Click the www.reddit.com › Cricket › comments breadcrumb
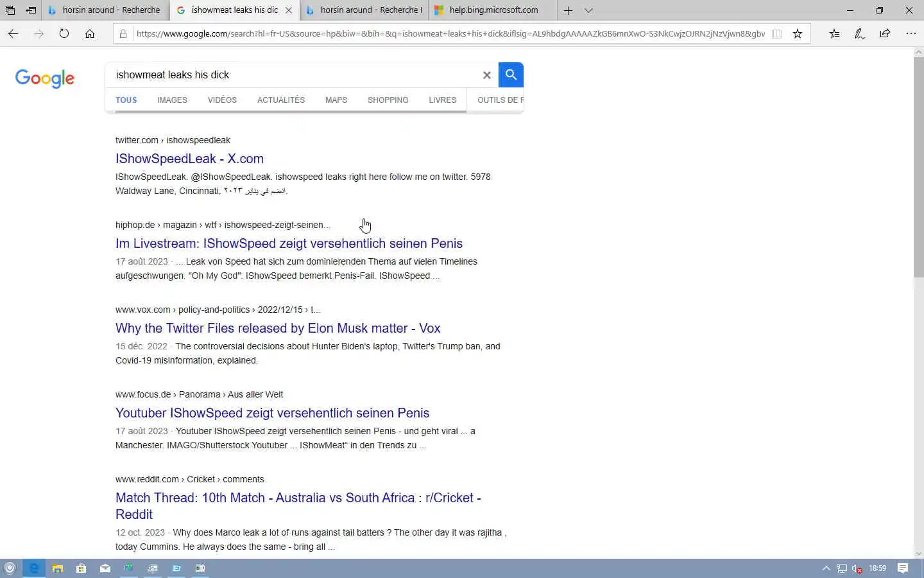The image size is (924, 578). [x=189, y=479]
